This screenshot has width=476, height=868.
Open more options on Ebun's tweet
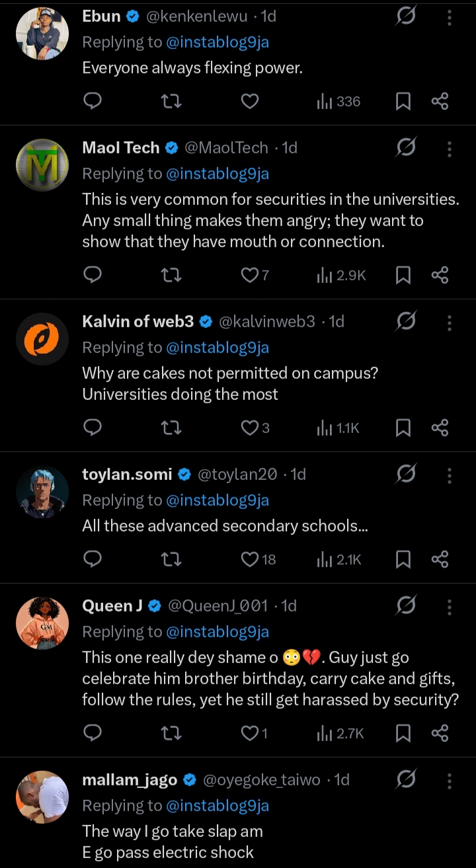pyautogui.click(x=449, y=17)
